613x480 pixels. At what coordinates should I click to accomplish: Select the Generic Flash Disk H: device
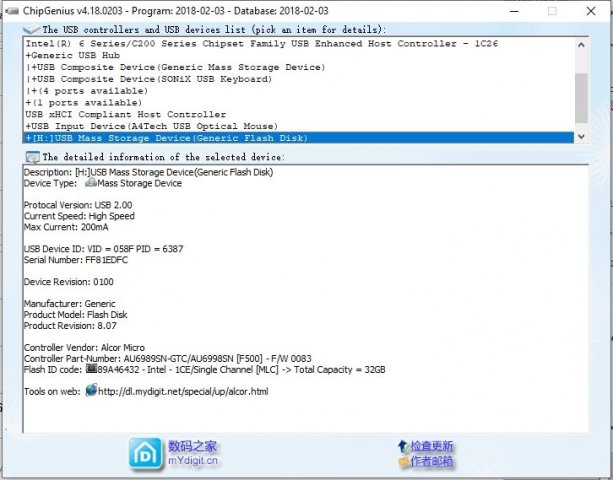[x=150, y=138]
